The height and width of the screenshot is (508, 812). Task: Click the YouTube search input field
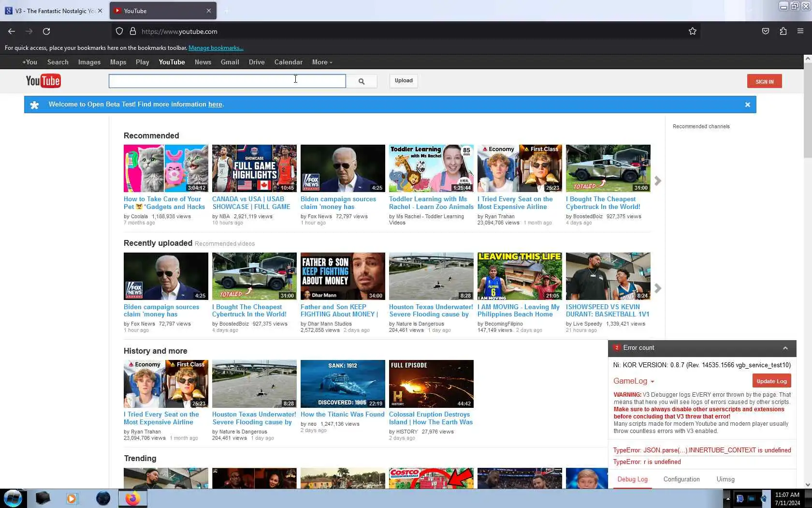tap(227, 81)
